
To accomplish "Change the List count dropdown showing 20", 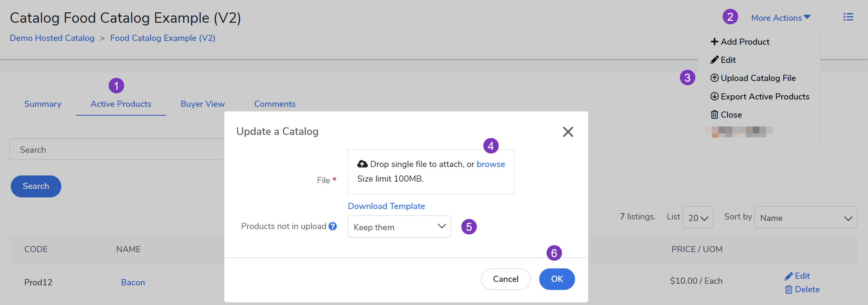I will (x=698, y=218).
